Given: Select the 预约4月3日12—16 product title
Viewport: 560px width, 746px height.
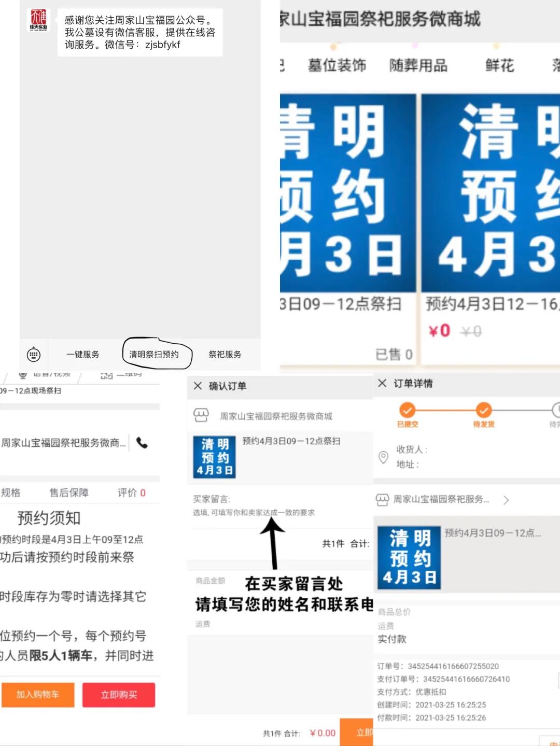Looking at the screenshot, I should tap(492, 304).
